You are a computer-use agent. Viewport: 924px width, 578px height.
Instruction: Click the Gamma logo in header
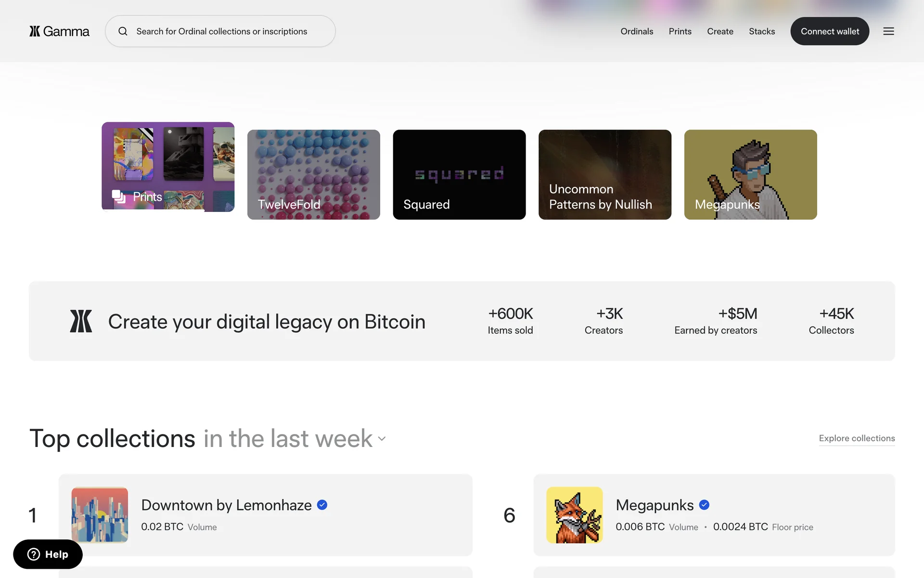click(59, 31)
